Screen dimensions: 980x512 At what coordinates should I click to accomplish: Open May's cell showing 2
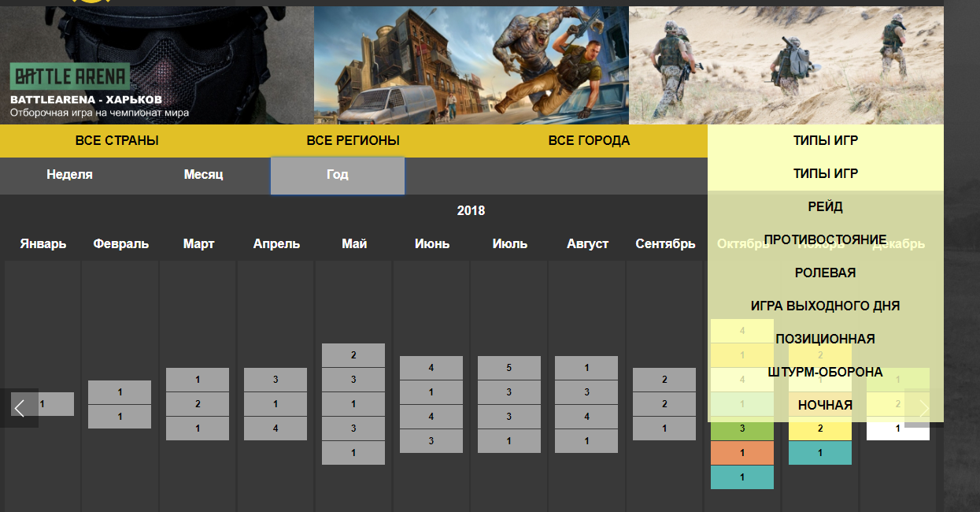tap(353, 355)
